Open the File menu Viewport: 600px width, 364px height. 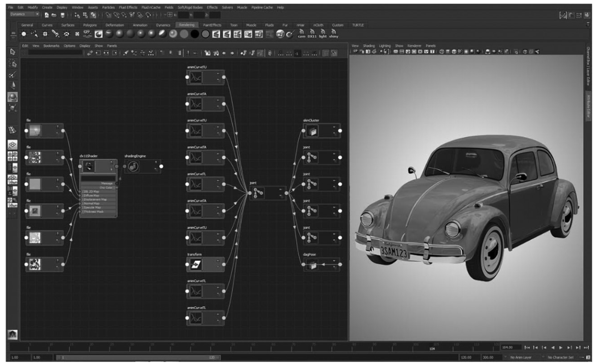point(11,7)
